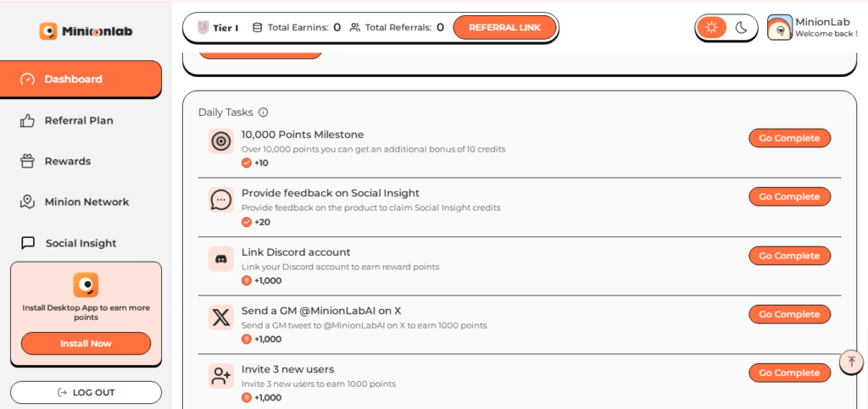Click the 10,000 Points Milestone target icon

pos(220,141)
